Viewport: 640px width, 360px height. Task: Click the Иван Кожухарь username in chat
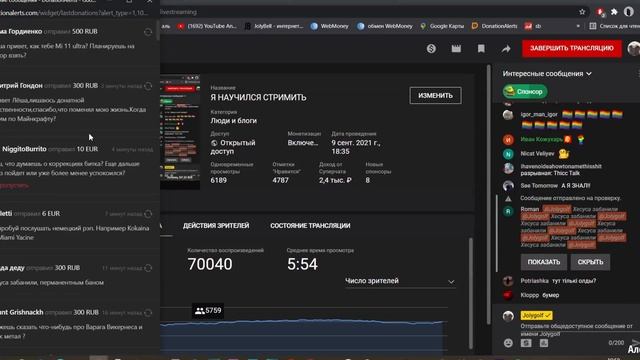pos(542,140)
